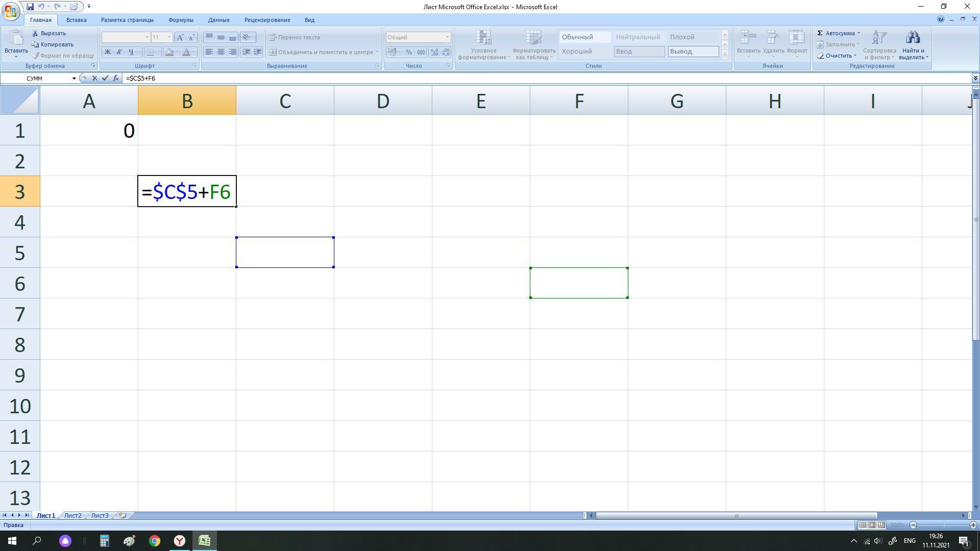
Task: Click the percent style icon
Action: pos(409,52)
